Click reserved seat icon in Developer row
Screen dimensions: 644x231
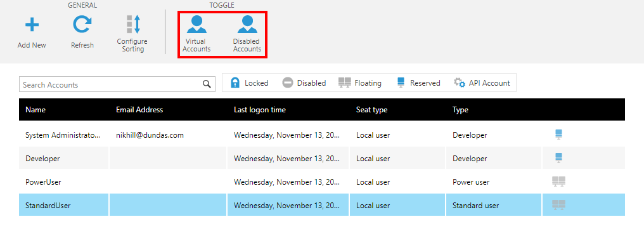click(x=558, y=158)
